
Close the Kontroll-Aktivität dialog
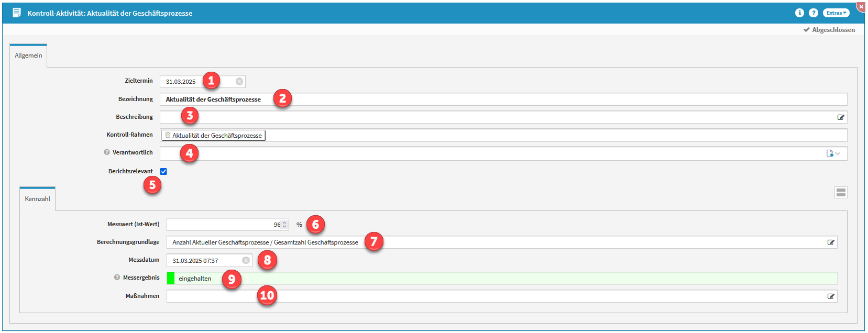coord(861,6)
